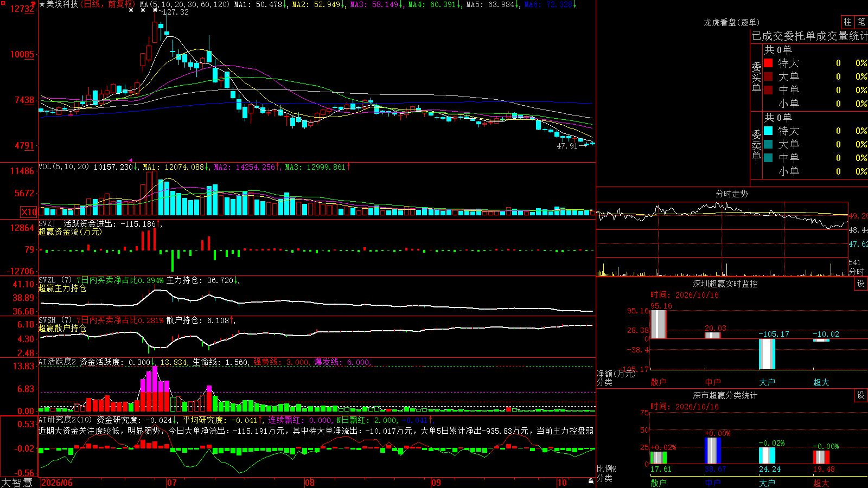Click the AI活跃度2 indicator label
The width and height of the screenshot is (868, 488).
pyautogui.click(x=58, y=362)
